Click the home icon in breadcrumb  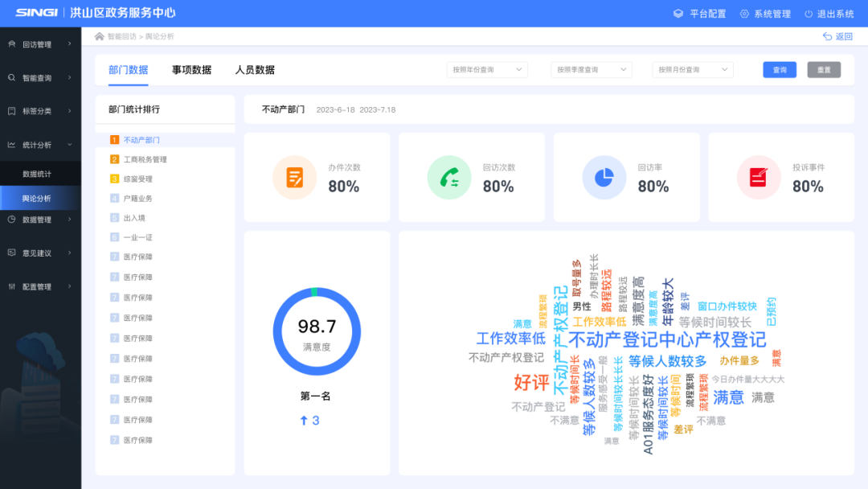(x=100, y=36)
